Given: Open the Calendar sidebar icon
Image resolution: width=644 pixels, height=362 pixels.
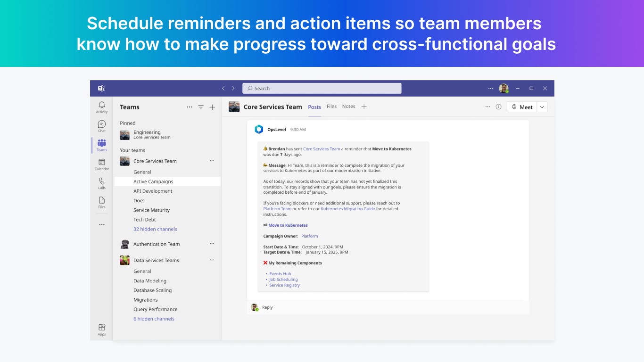Looking at the screenshot, I should (x=102, y=164).
